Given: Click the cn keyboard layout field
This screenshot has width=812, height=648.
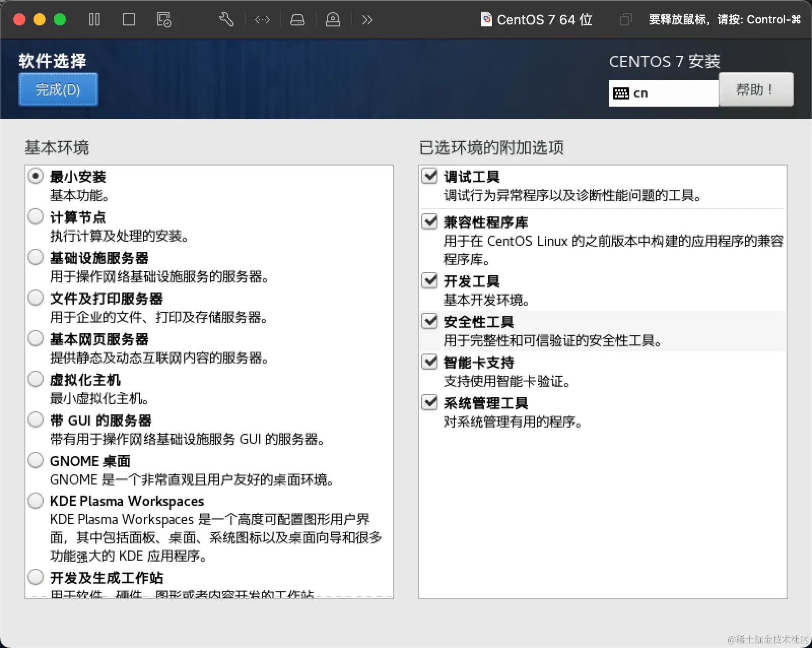Looking at the screenshot, I should 664,93.
